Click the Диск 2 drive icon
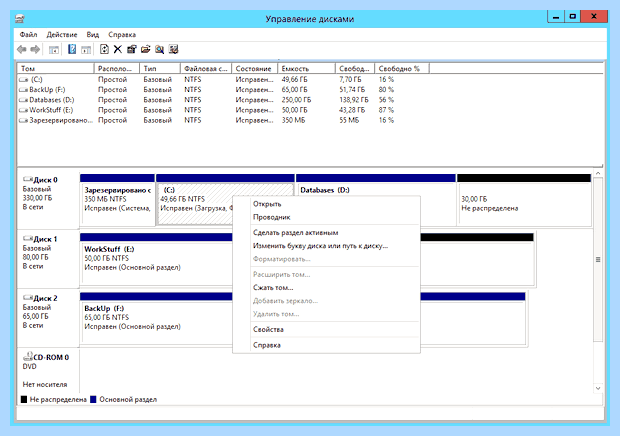 click(28, 298)
